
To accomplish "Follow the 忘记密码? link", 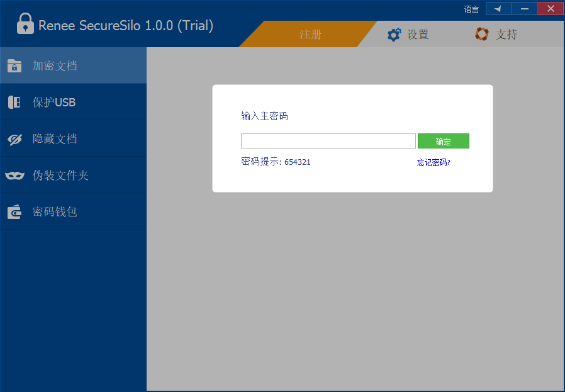I will coord(434,162).
